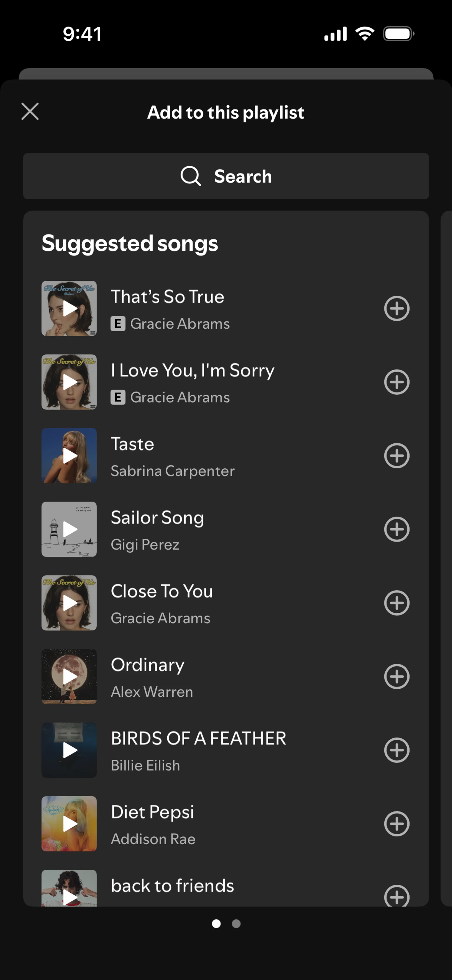
Task: Tap the plus icon beside Close To You
Action: 396,603
